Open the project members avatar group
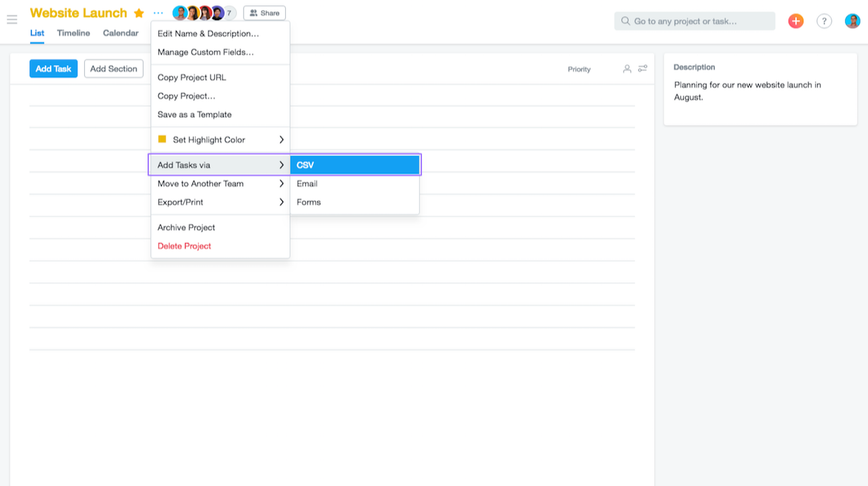 [x=204, y=13]
